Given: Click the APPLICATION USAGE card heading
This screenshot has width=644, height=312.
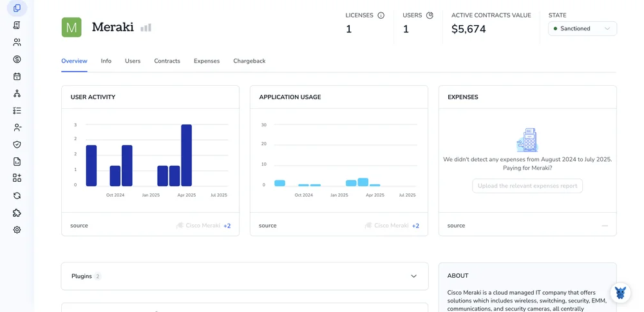Looking at the screenshot, I should tap(290, 97).
